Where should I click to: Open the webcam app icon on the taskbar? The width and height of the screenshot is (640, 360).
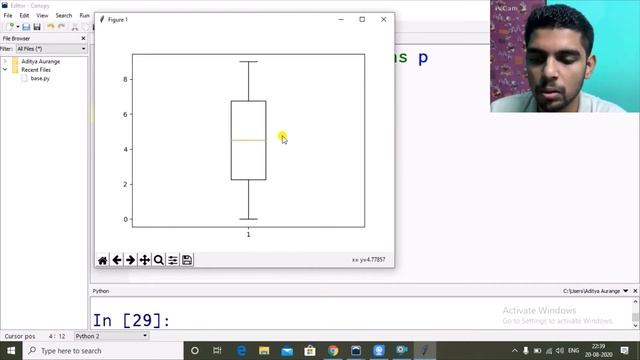point(379,351)
